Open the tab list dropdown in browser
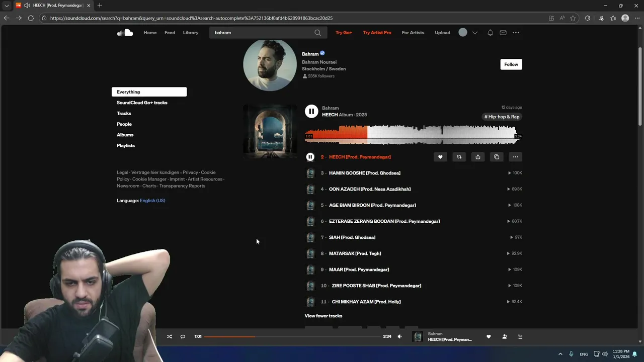 tap(7, 6)
